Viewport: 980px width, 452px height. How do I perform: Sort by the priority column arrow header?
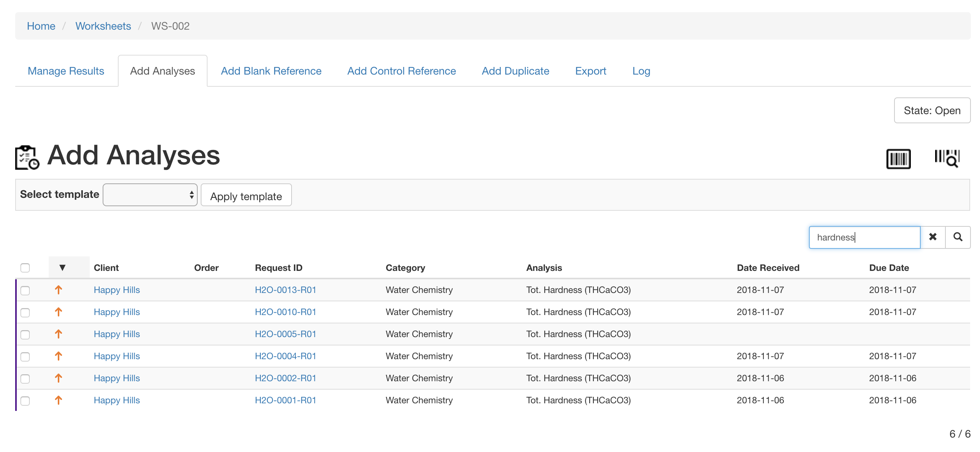(x=62, y=268)
